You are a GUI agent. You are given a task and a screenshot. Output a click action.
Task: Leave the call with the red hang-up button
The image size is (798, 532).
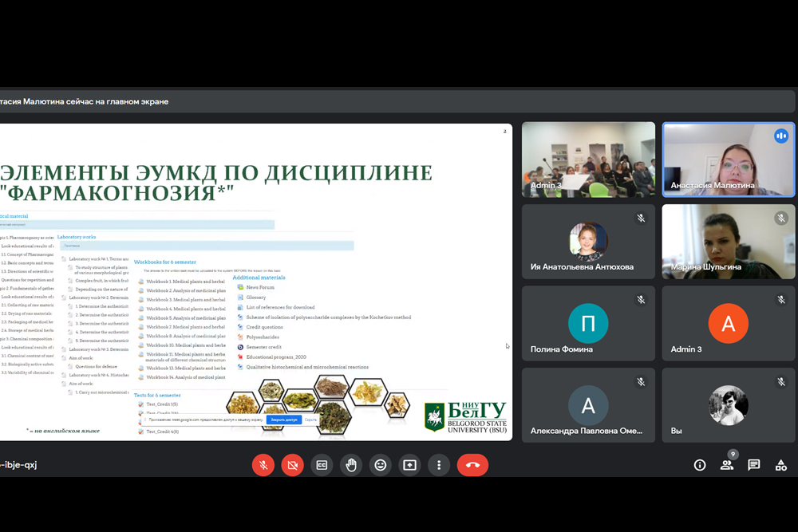point(472,465)
